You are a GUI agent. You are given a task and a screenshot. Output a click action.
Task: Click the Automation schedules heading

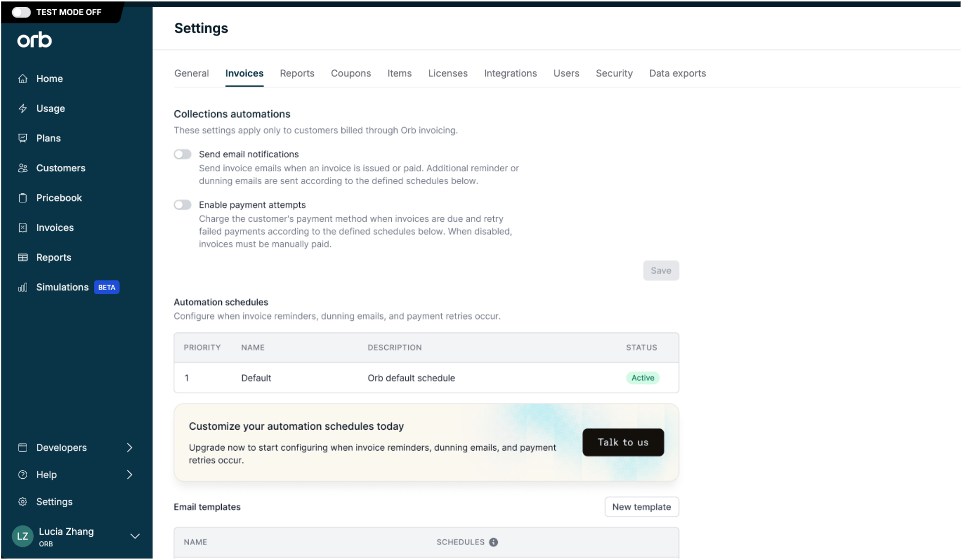pyautogui.click(x=221, y=303)
